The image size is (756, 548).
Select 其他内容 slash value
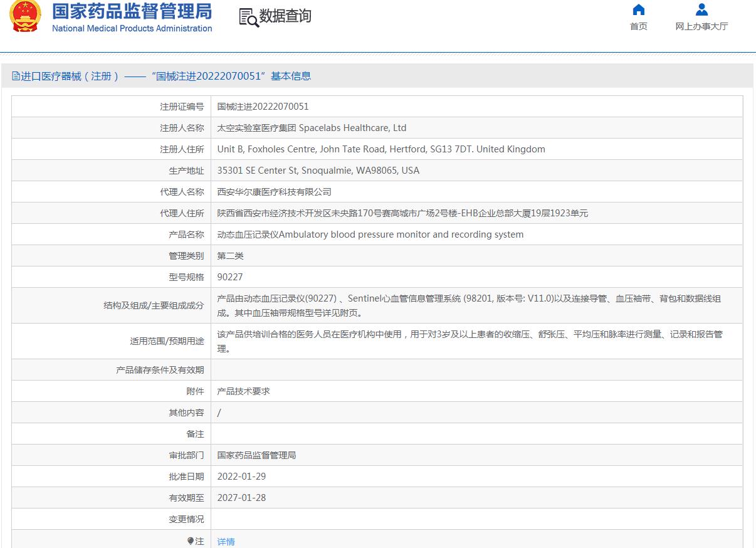click(x=219, y=413)
